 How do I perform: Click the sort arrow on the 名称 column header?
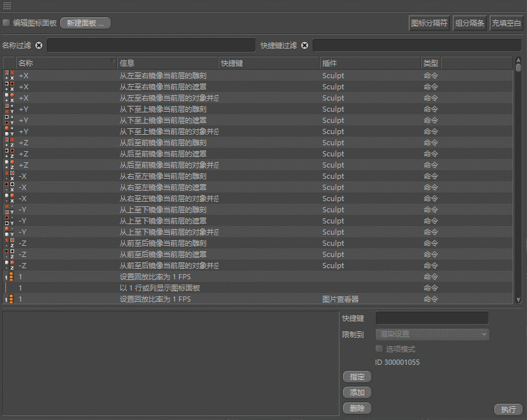(113, 61)
